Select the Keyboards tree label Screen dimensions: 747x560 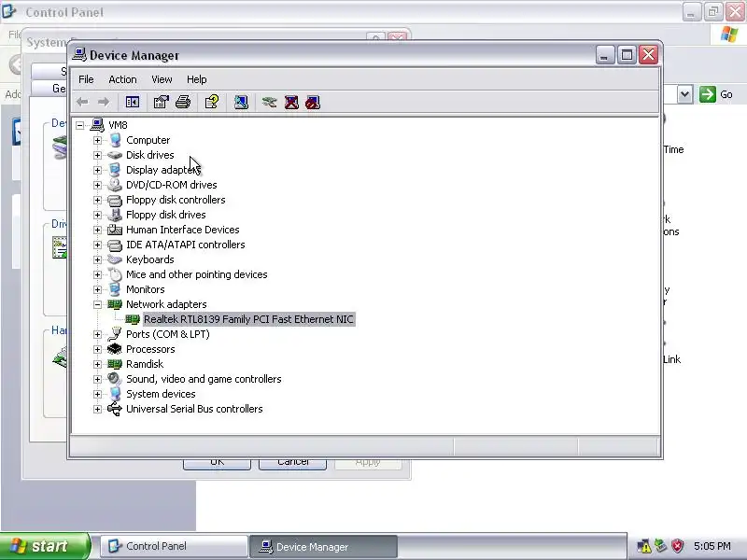[150, 259]
